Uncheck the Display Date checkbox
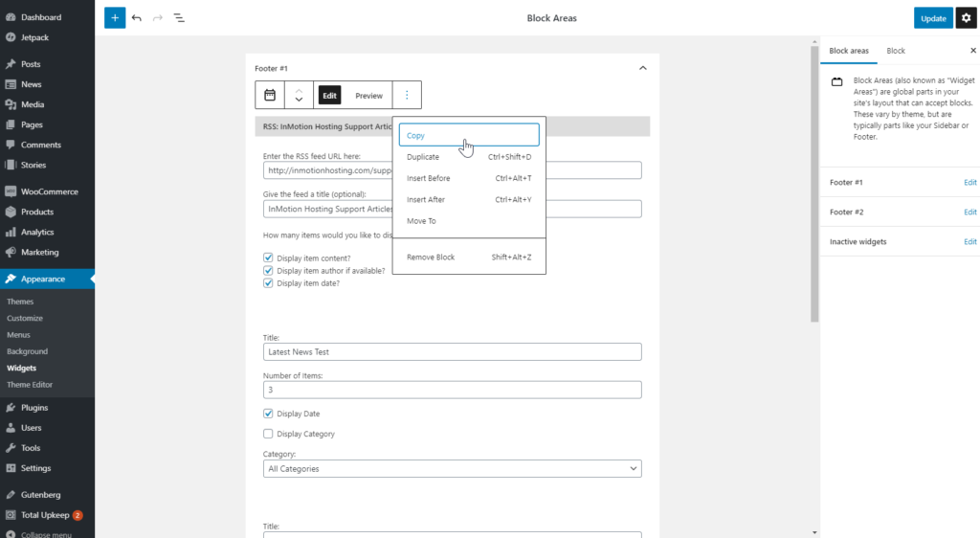This screenshot has height=538, width=980. (268, 414)
